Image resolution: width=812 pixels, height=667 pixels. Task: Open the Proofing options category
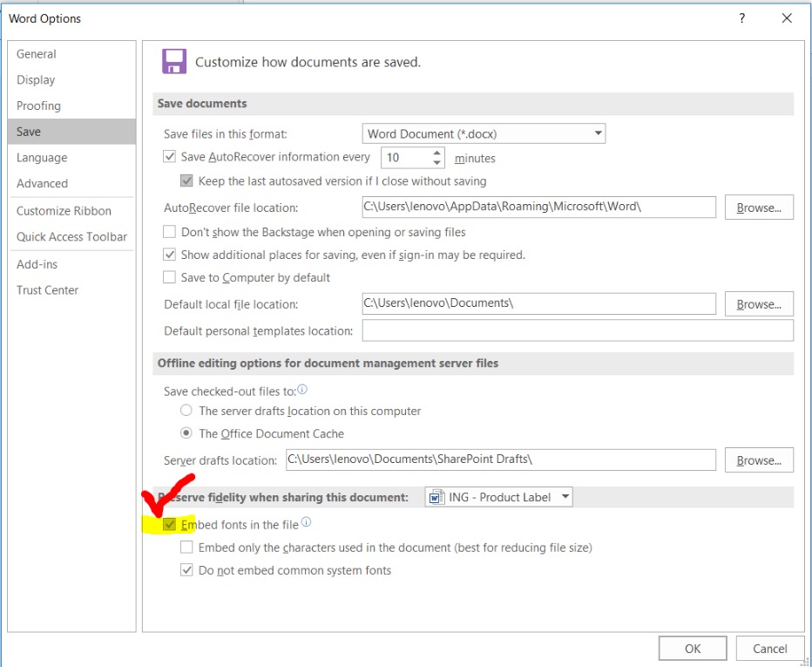tap(38, 106)
